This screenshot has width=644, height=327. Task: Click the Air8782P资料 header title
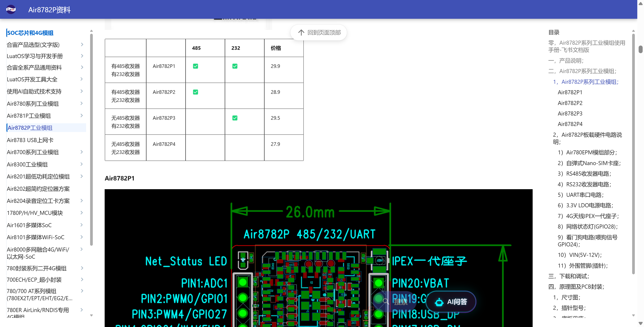[49, 10]
